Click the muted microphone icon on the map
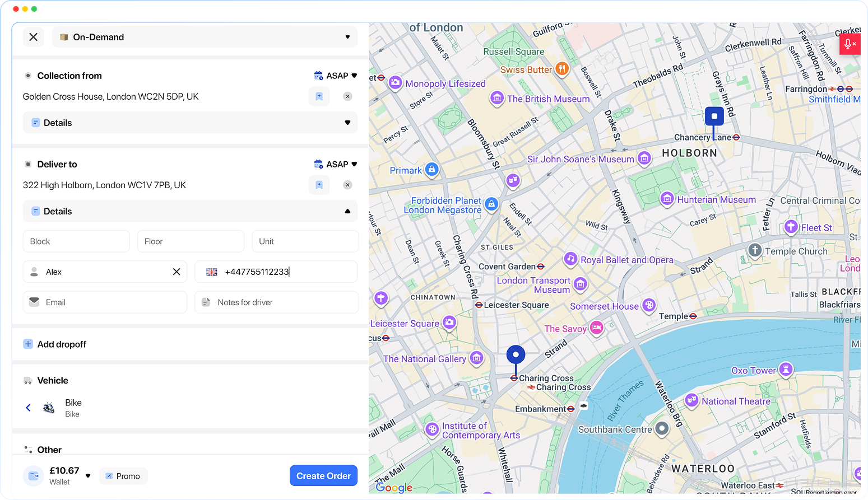 click(850, 44)
